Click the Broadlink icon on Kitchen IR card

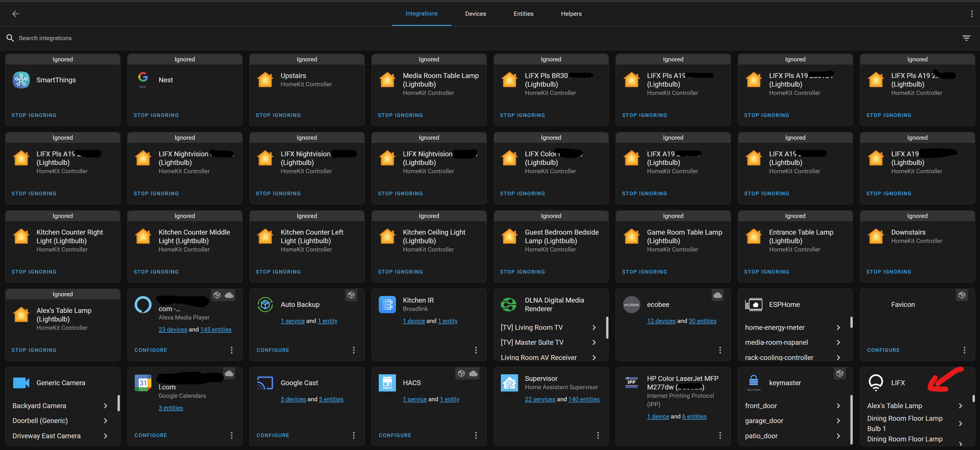(387, 304)
